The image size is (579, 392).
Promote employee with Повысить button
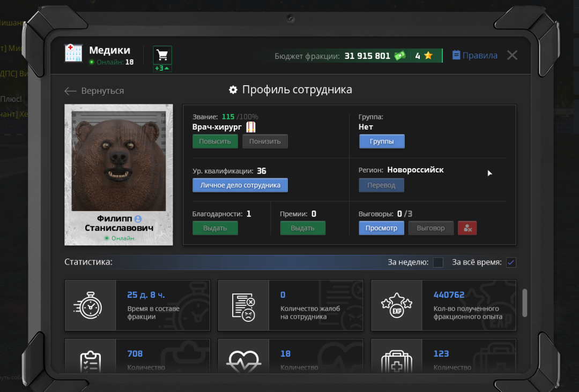click(215, 141)
